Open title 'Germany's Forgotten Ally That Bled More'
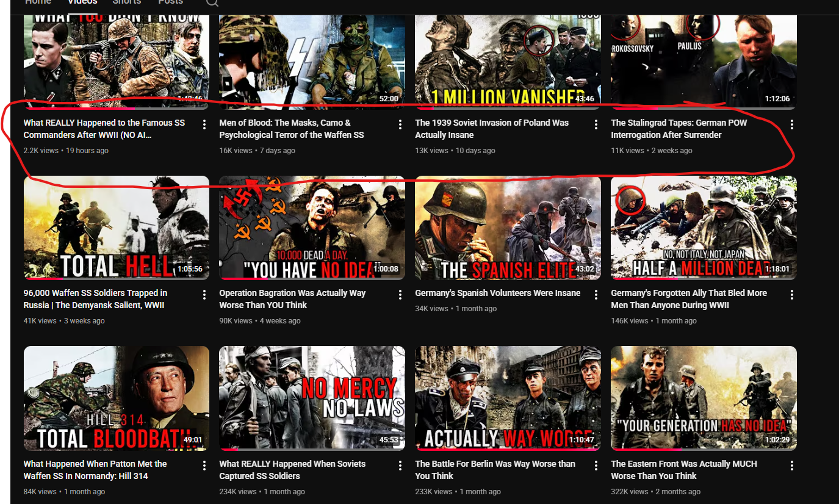The width and height of the screenshot is (839, 504). click(690, 299)
